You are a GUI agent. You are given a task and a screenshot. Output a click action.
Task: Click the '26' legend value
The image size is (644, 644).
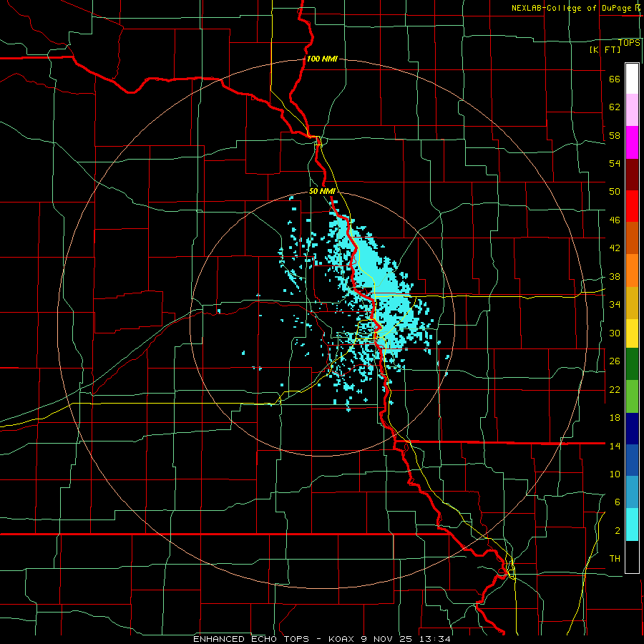(615, 361)
